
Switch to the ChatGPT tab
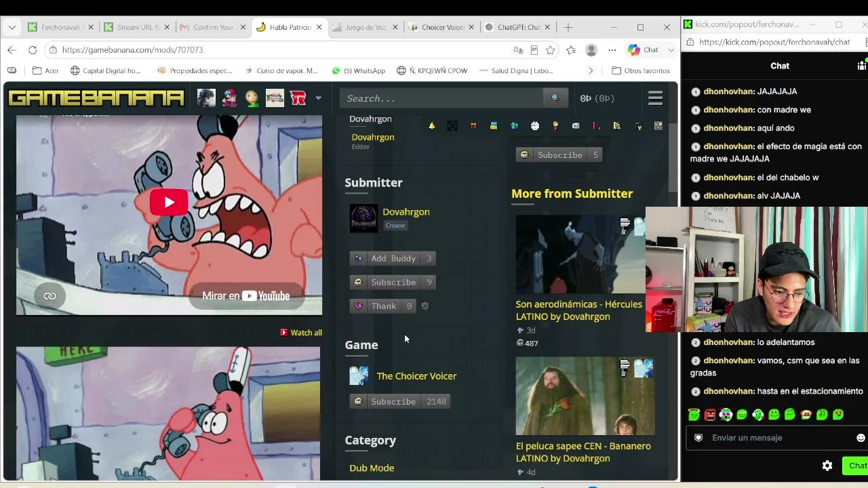(517, 27)
